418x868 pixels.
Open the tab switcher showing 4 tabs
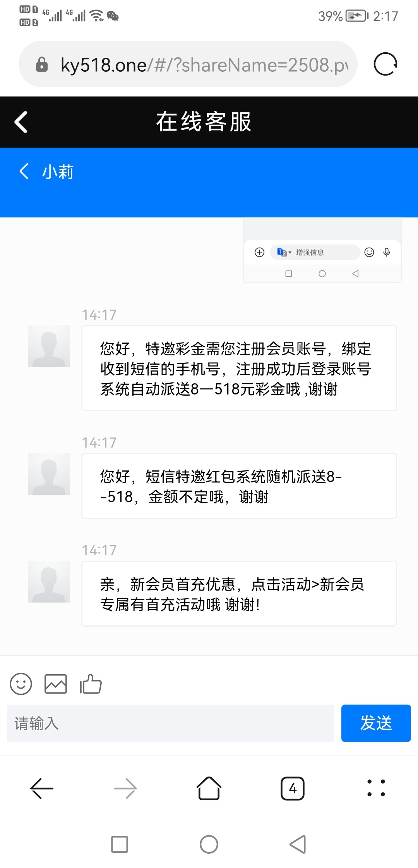(293, 789)
